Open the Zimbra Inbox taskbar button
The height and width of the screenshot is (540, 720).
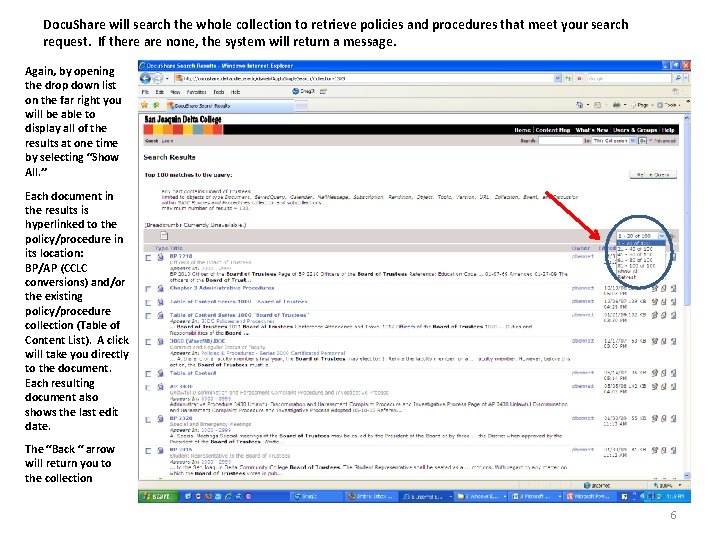[371, 496]
